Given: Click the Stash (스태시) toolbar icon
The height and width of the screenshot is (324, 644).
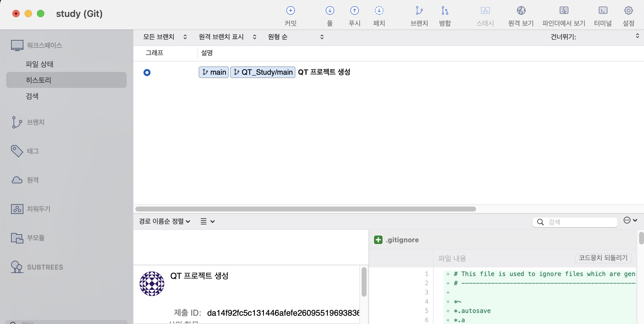Looking at the screenshot, I should tap(485, 11).
